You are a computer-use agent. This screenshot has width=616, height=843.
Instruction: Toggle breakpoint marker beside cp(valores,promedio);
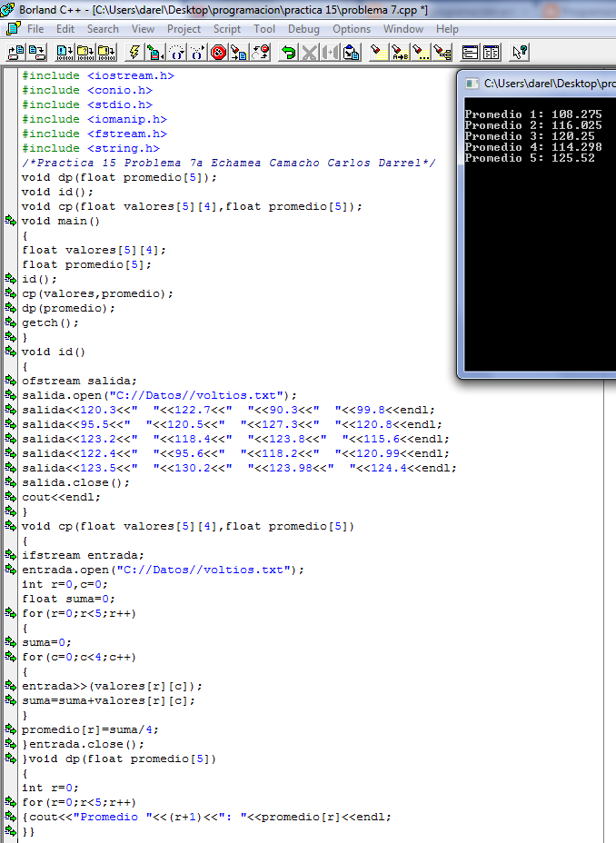point(11,293)
